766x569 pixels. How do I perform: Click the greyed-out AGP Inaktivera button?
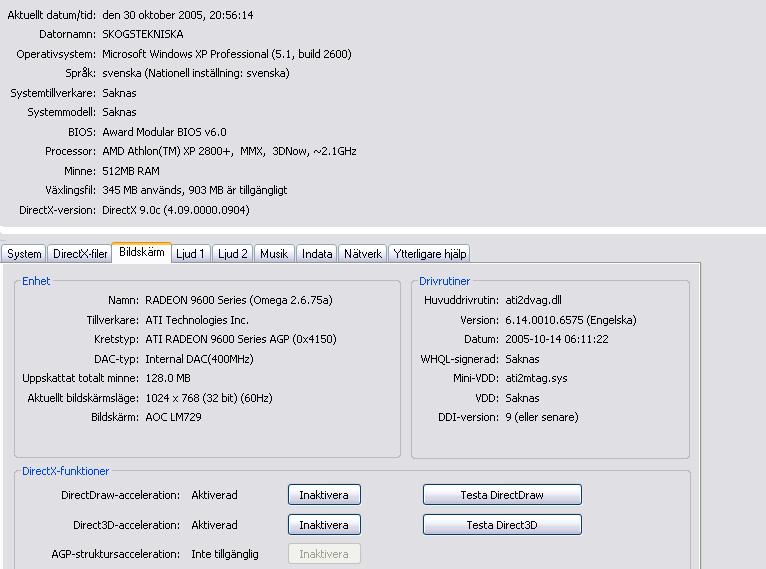tap(324, 554)
